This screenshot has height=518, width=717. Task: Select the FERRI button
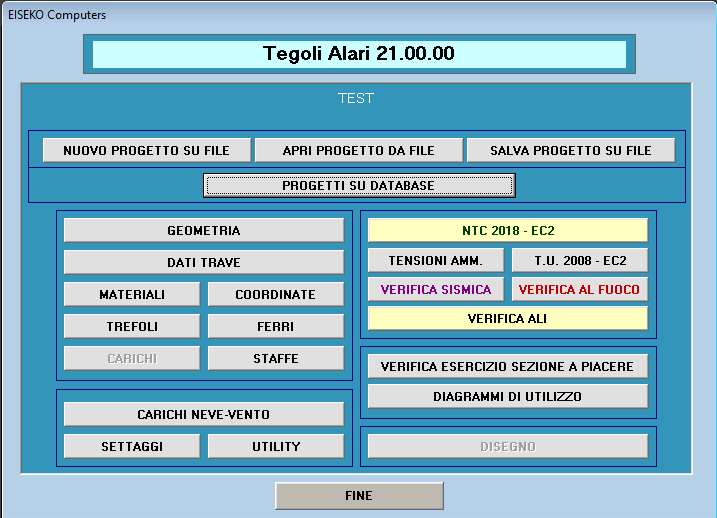click(276, 326)
